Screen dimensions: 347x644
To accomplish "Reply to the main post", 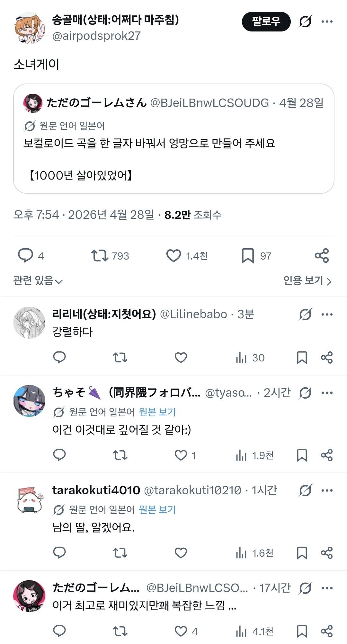I will [26, 256].
